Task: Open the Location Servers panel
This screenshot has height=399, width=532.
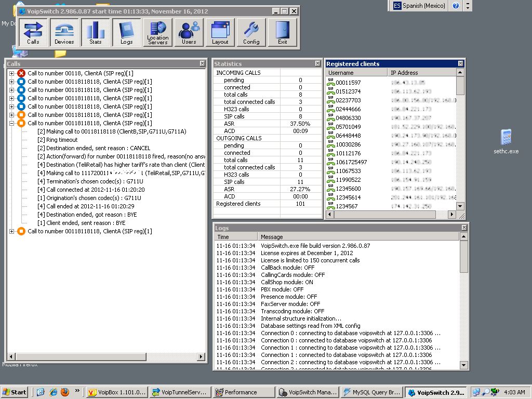Action: (x=157, y=32)
